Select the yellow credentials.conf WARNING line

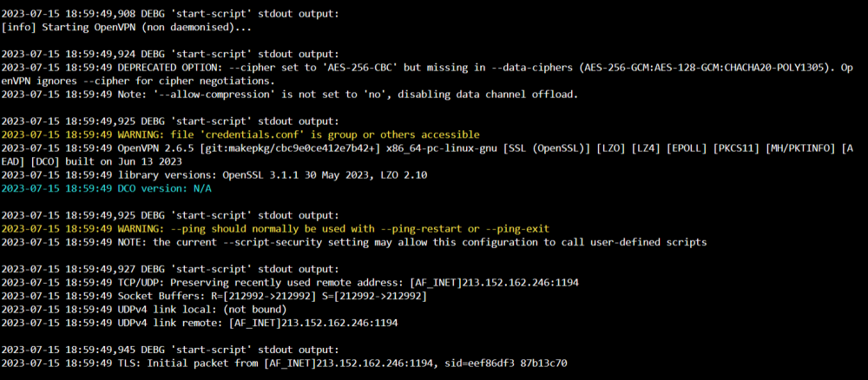coord(240,135)
